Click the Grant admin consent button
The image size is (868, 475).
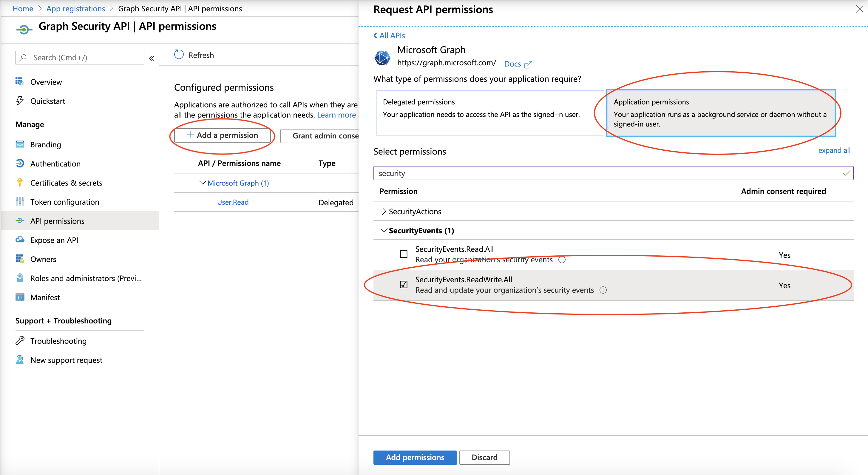(x=320, y=135)
